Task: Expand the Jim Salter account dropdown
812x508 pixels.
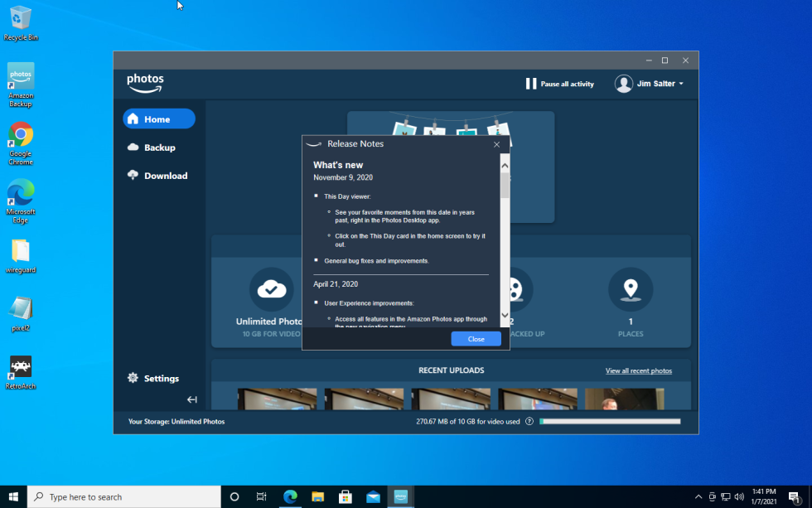Action: [x=650, y=84]
